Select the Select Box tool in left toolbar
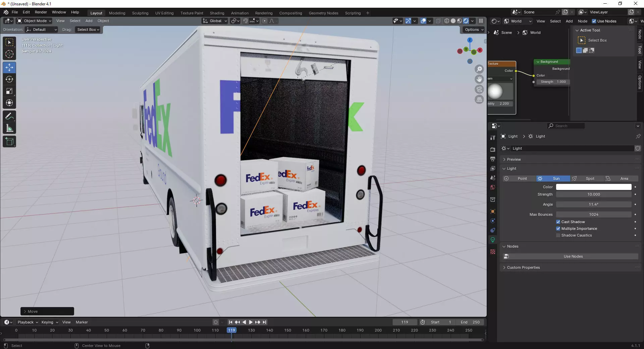644x349 pixels. point(9,42)
